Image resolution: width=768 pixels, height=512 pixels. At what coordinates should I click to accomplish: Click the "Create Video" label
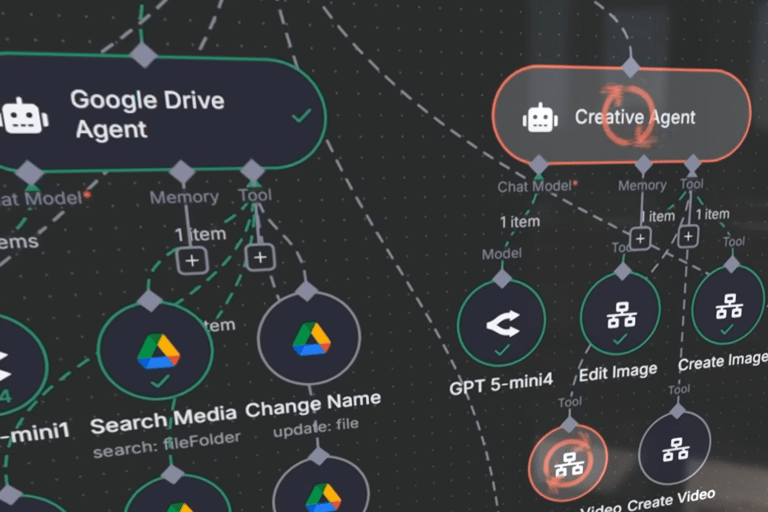pos(671,500)
